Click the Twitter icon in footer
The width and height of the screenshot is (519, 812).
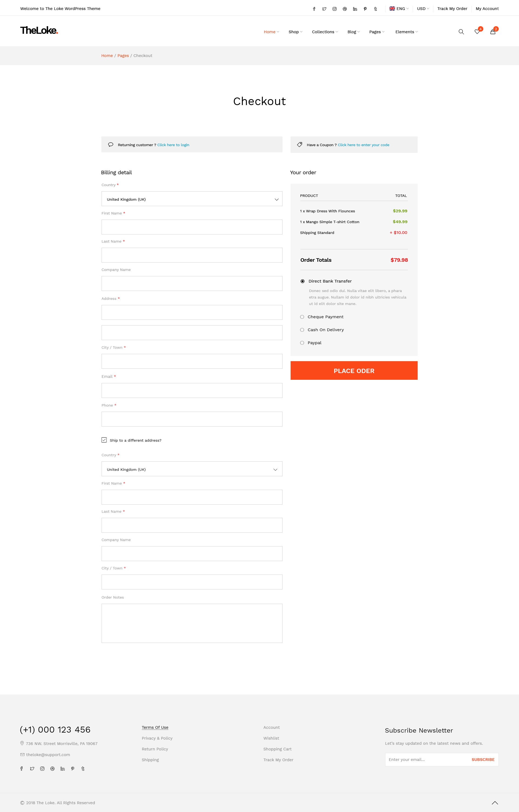32,769
